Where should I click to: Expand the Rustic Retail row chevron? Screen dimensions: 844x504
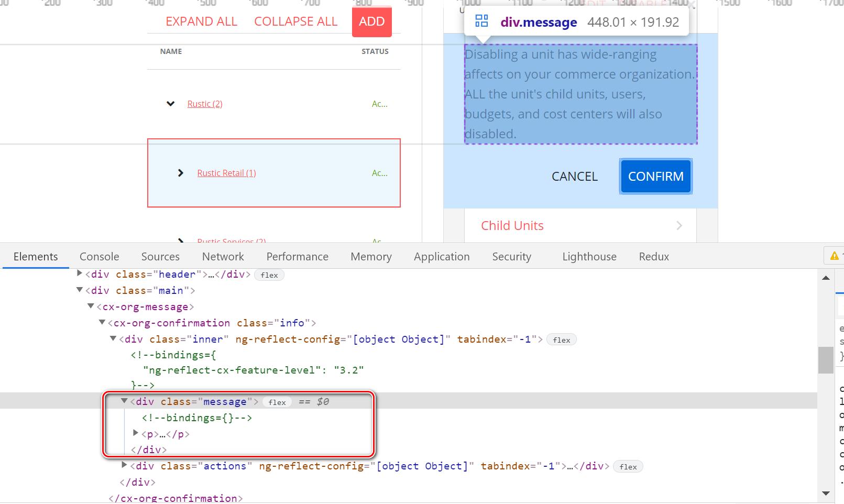tap(181, 173)
